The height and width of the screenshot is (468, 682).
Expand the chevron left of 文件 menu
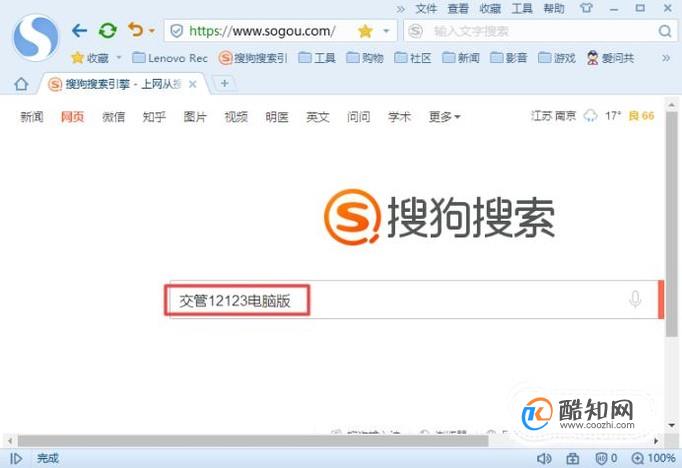(x=401, y=9)
